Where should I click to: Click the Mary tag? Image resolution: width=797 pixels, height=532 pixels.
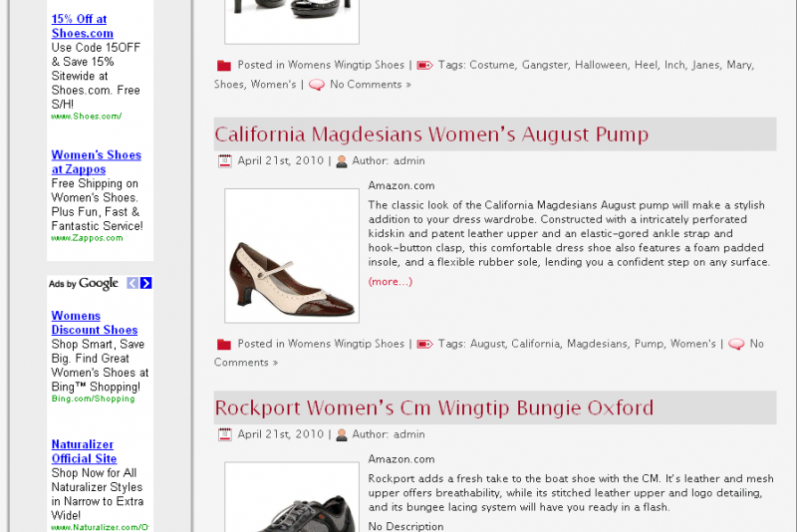coord(739,65)
